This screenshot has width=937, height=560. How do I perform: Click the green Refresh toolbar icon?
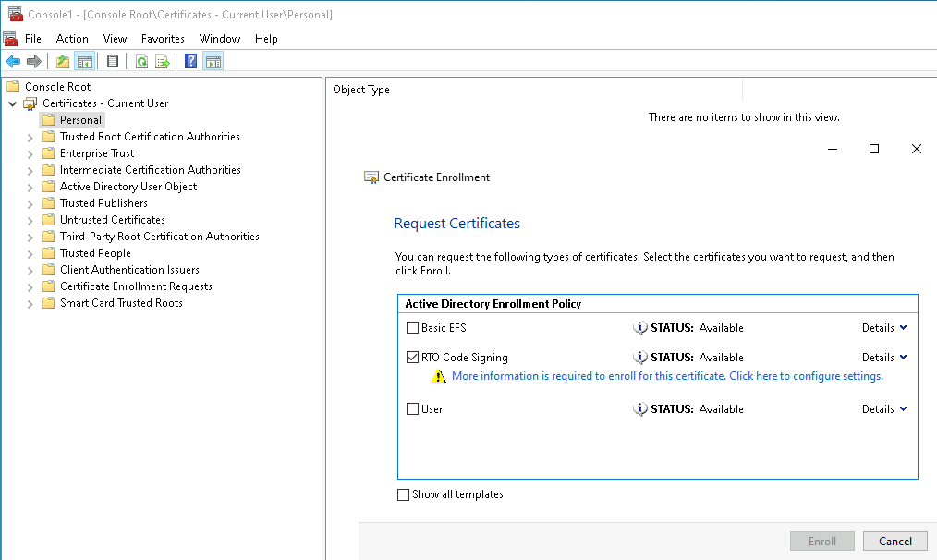pos(141,62)
